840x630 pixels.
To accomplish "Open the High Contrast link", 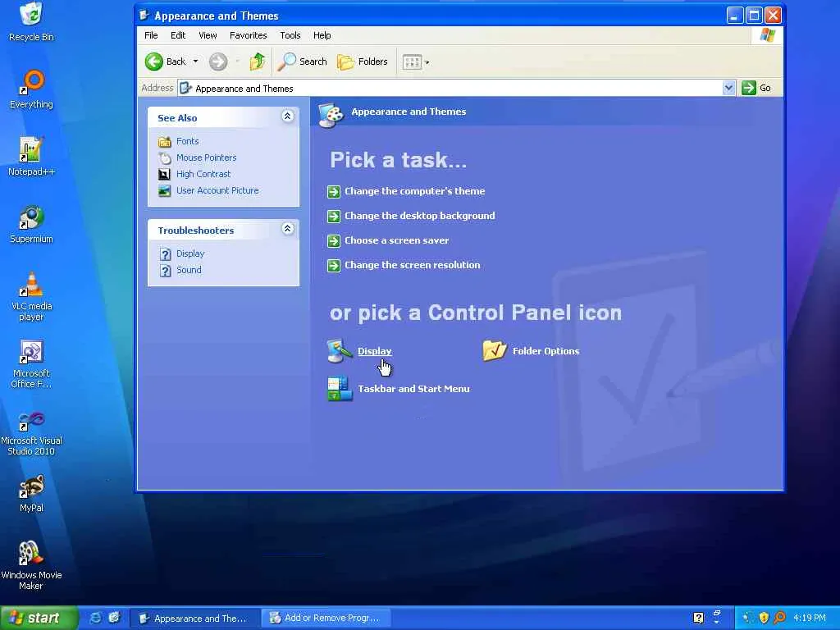I will tap(203, 174).
